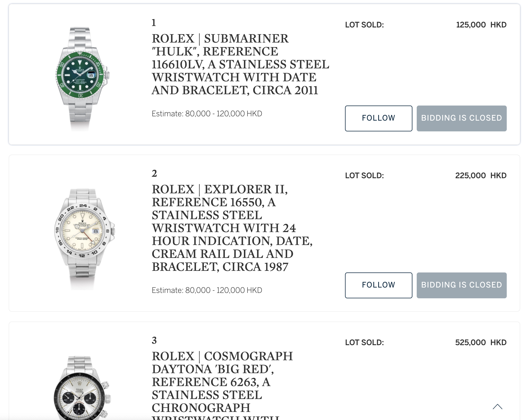
Task: Click the estimate text under Explorer II lot
Action: (207, 290)
